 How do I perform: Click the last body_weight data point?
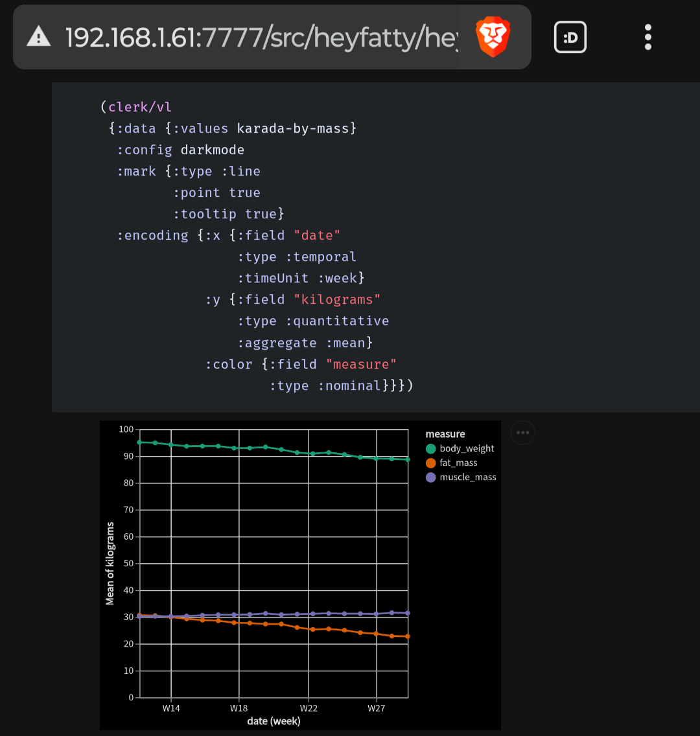coord(408,459)
